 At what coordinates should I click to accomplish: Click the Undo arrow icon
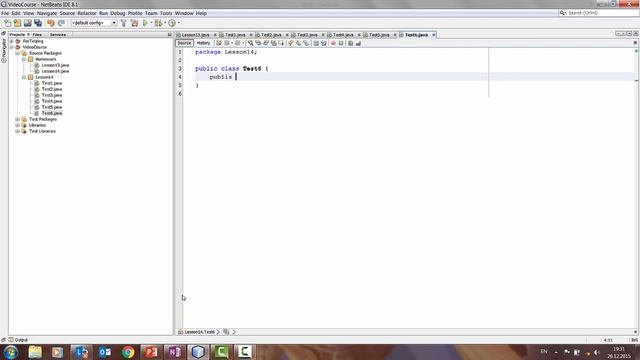51,23
